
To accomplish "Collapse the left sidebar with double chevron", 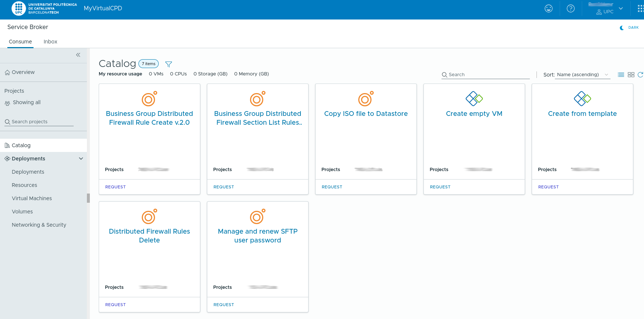I will [78, 55].
